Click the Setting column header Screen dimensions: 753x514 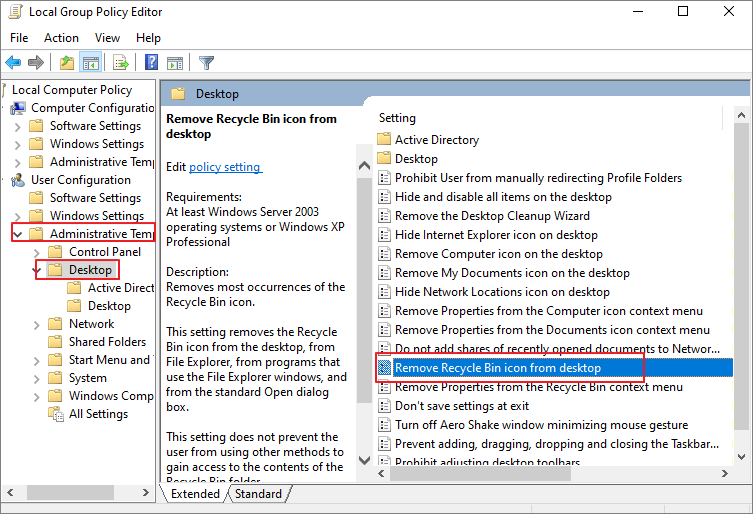397,118
